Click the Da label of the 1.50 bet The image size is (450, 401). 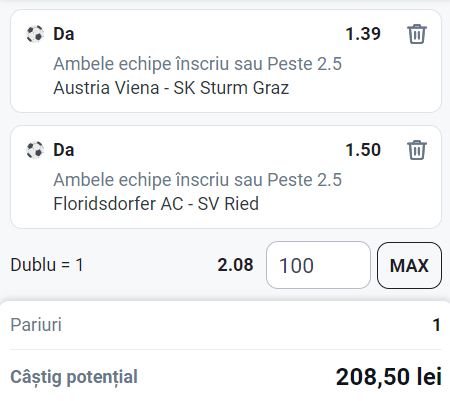[64, 150]
